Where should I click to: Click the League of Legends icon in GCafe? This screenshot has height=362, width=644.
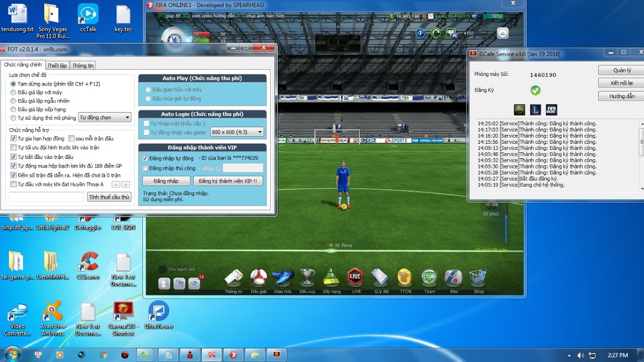[536, 110]
